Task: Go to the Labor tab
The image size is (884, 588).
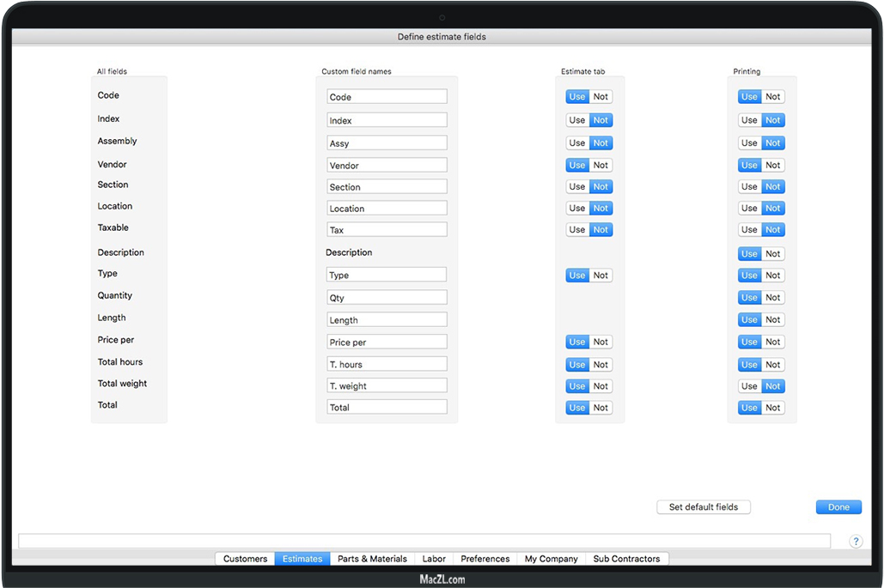Action: click(434, 559)
